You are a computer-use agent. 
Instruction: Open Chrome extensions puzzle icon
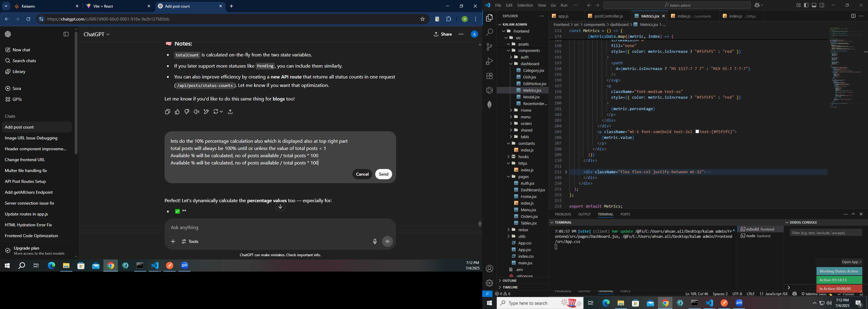[449, 19]
